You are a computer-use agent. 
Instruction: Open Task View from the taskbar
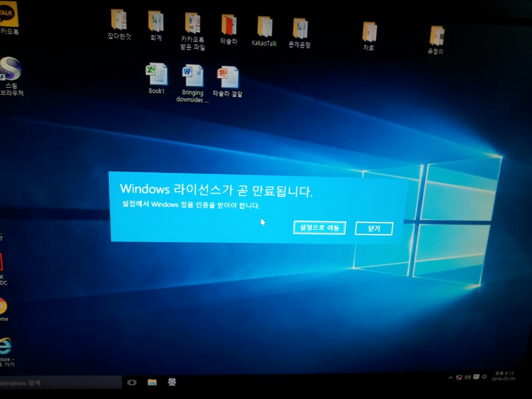click(132, 383)
